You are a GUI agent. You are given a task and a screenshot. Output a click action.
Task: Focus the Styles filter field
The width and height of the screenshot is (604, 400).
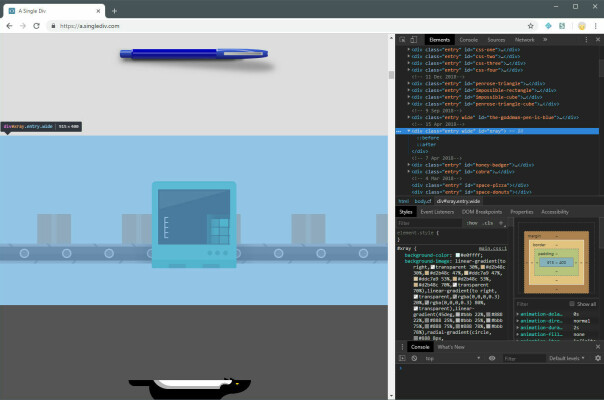[x=429, y=223]
